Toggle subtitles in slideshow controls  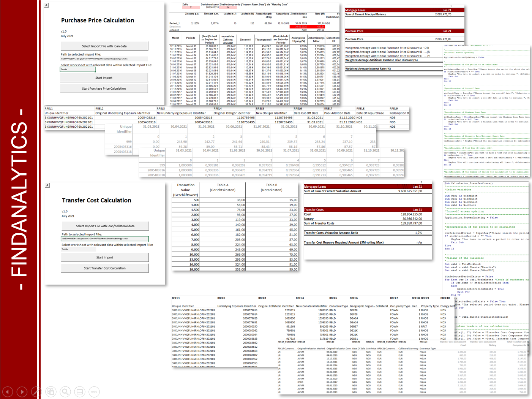click(80, 391)
